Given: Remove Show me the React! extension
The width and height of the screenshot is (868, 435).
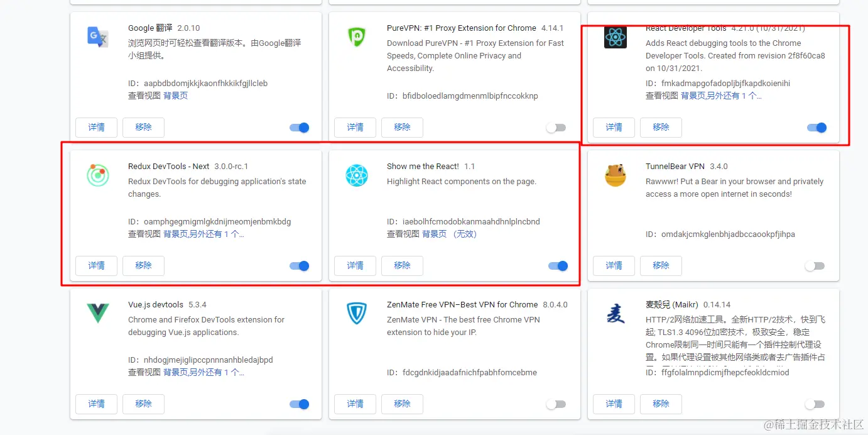Looking at the screenshot, I should pyautogui.click(x=402, y=265).
